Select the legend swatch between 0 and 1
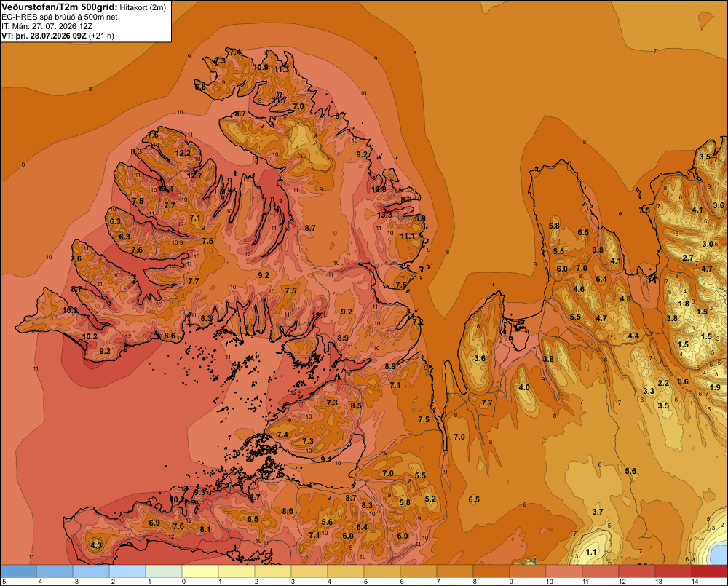 [200, 571]
